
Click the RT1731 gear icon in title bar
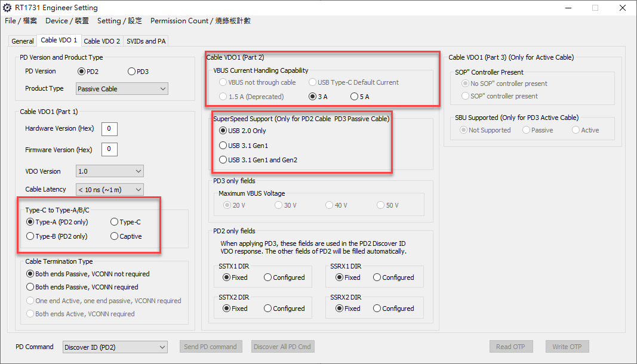[8, 8]
